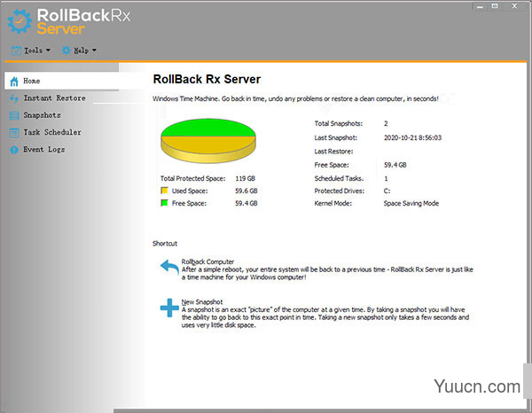Screen dimensions: 532x413
Task: View the Event Logs page
Action: (x=43, y=150)
